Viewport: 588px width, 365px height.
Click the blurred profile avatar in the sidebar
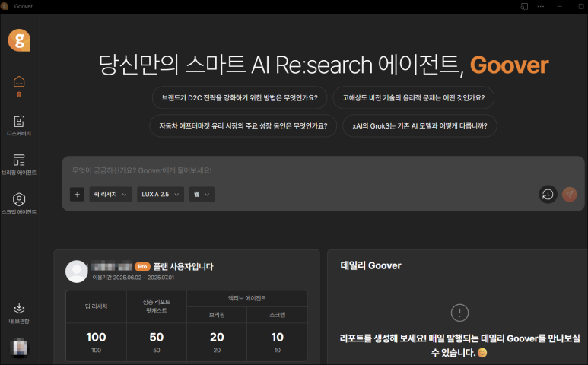pyautogui.click(x=21, y=348)
